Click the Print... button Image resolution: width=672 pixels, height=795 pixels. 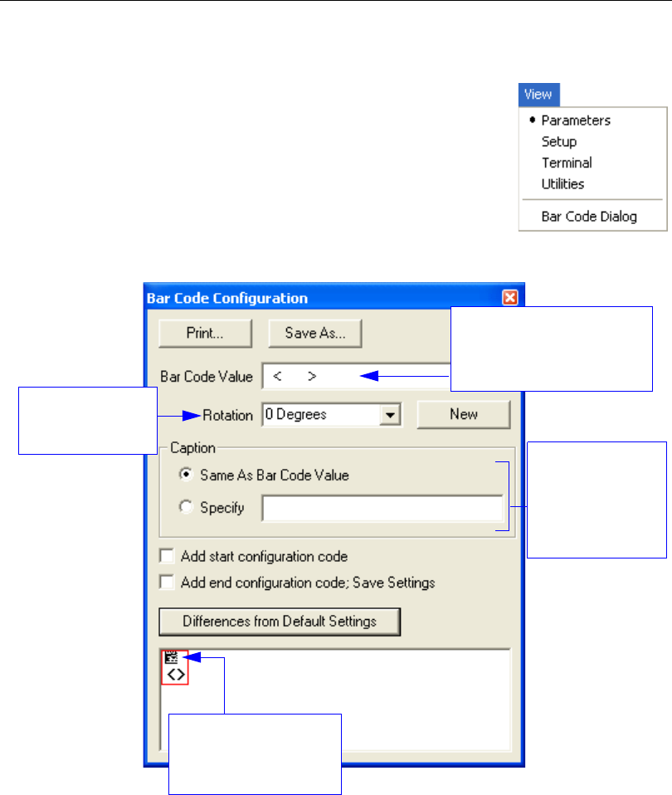(x=205, y=333)
